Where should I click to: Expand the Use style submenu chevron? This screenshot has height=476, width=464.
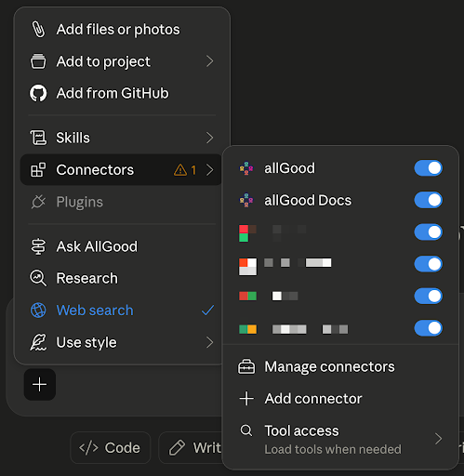tap(210, 342)
